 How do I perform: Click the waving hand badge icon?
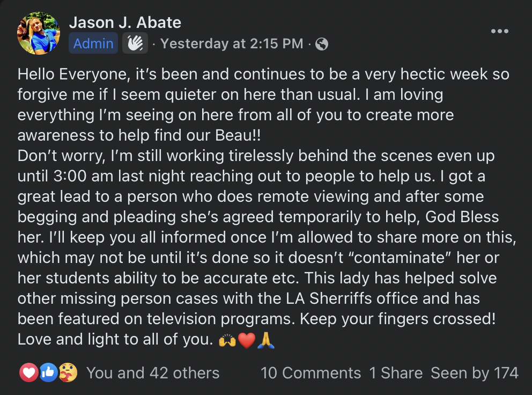tap(135, 43)
